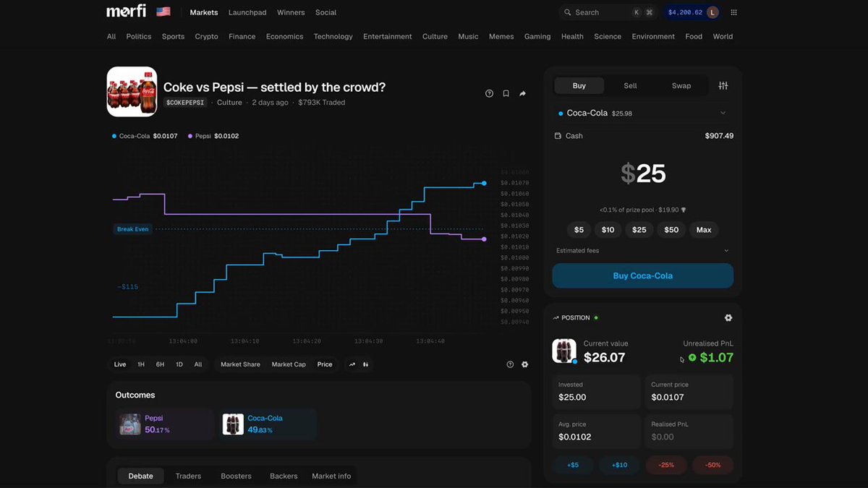The image size is (868, 488).
Task: Click the trophy icon beside prize pool
Action: (x=684, y=210)
